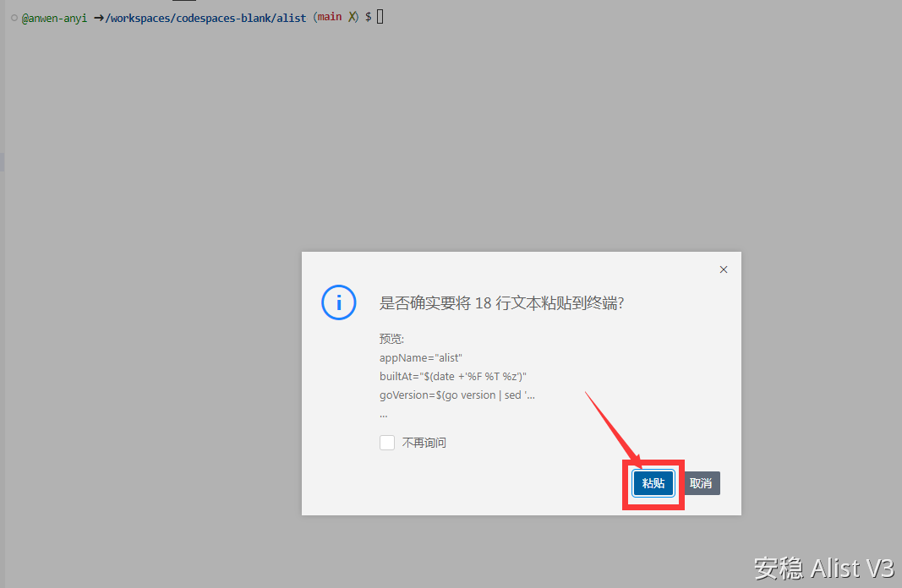Click the appName="alist" preview line
This screenshot has width=902, height=588.
(x=421, y=357)
